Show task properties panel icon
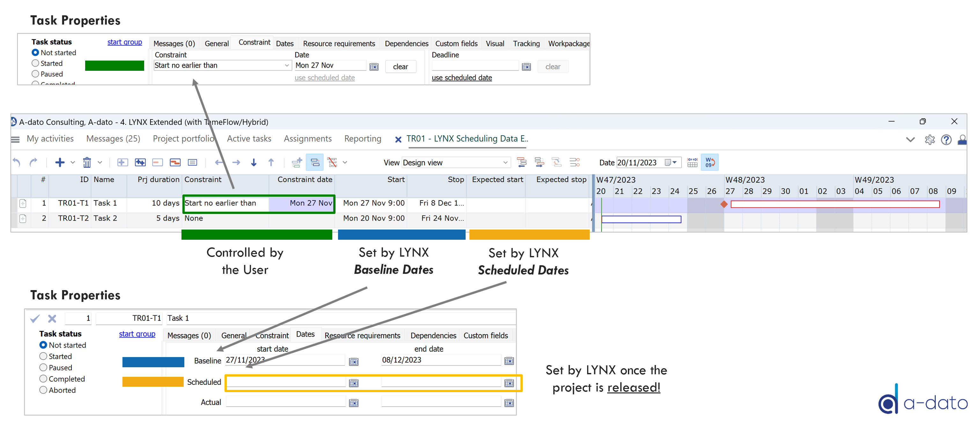 coord(193,163)
